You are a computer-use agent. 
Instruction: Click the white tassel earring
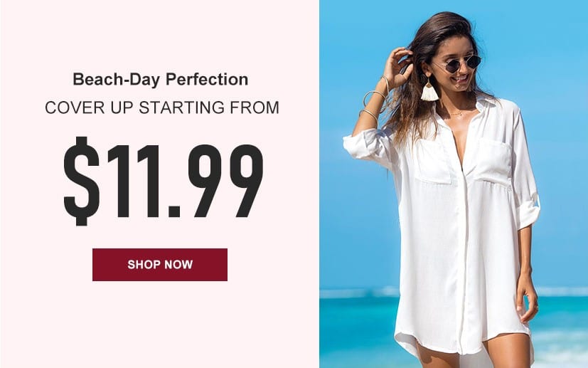tap(429, 91)
